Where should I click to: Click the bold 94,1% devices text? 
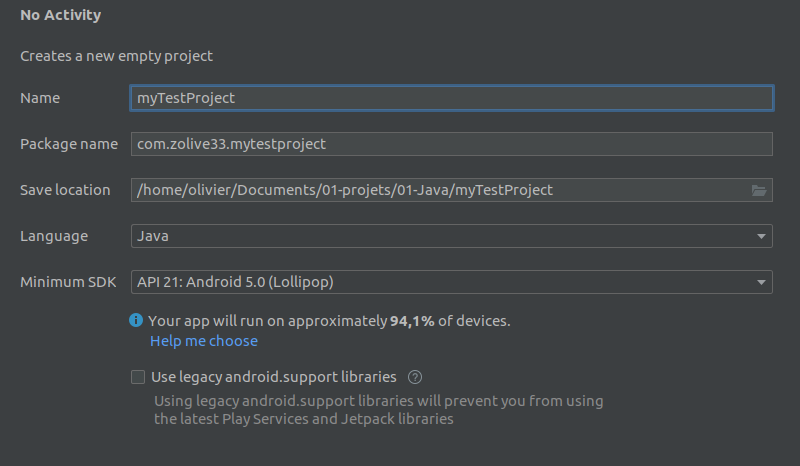[412, 321]
